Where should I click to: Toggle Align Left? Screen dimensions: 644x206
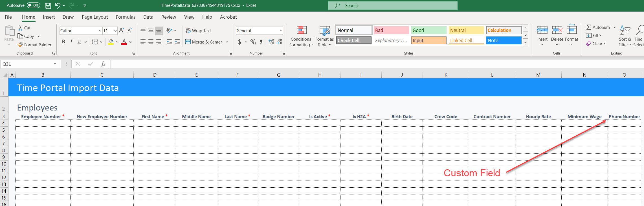(143, 42)
